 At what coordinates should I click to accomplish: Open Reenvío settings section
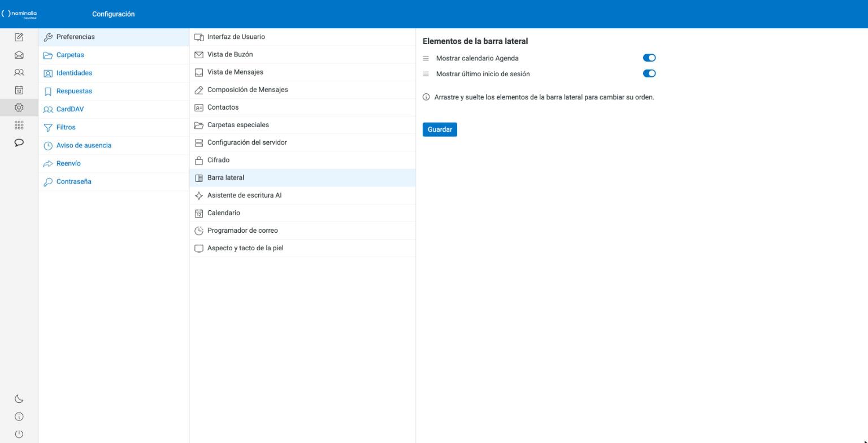114,163
